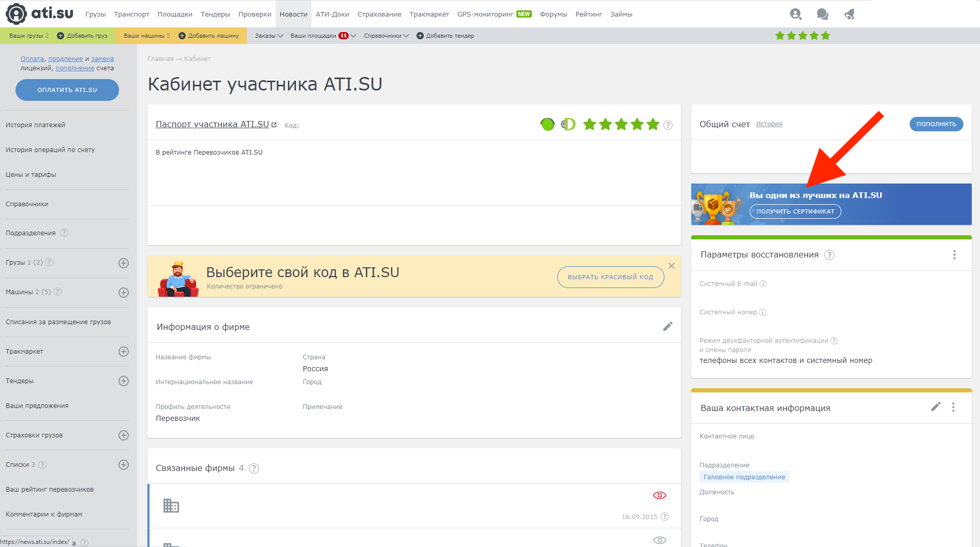Open Списания за размещение грузов

coord(58,322)
